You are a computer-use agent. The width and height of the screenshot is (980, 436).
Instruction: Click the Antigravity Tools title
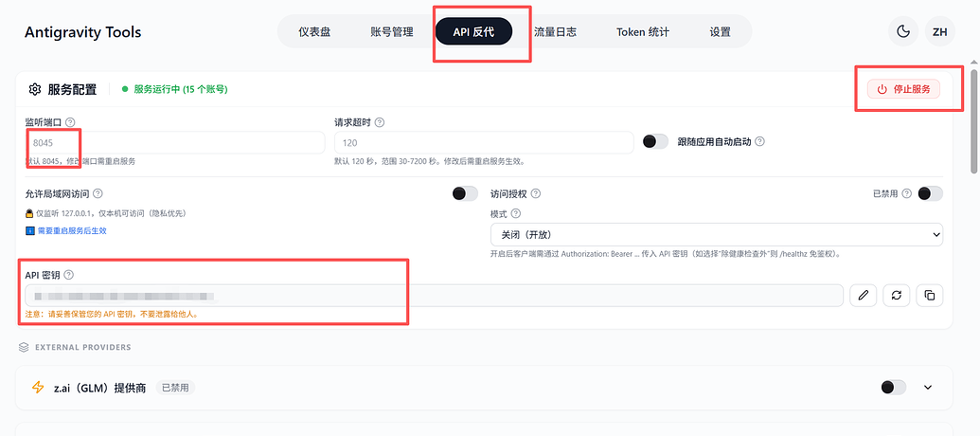click(83, 32)
